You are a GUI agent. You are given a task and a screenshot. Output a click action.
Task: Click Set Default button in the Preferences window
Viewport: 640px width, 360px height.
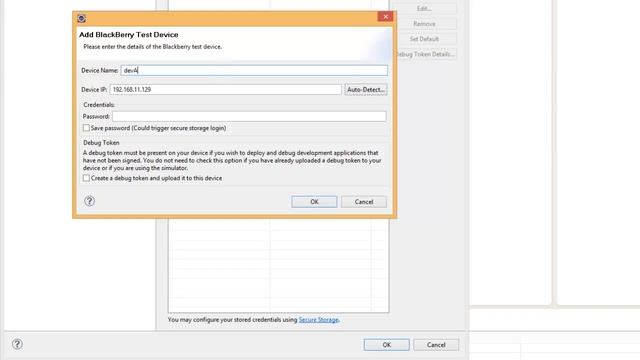coord(424,39)
